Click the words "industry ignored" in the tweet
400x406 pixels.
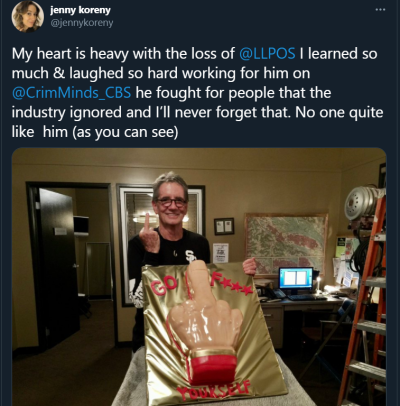[x=68, y=112]
